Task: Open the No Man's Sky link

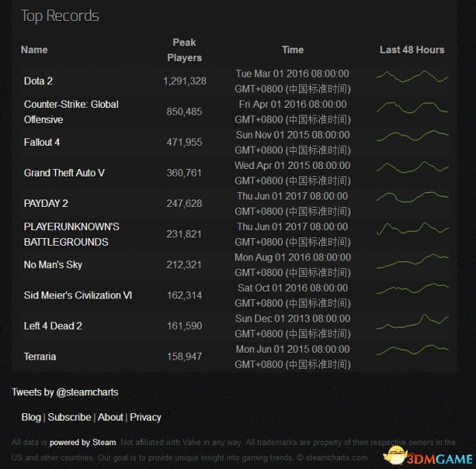Action: point(53,264)
